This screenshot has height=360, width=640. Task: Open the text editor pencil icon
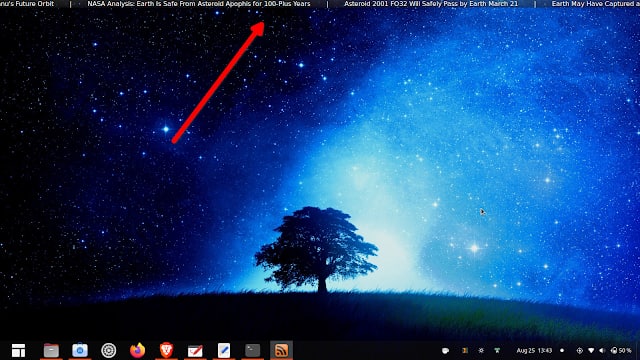[x=224, y=350]
